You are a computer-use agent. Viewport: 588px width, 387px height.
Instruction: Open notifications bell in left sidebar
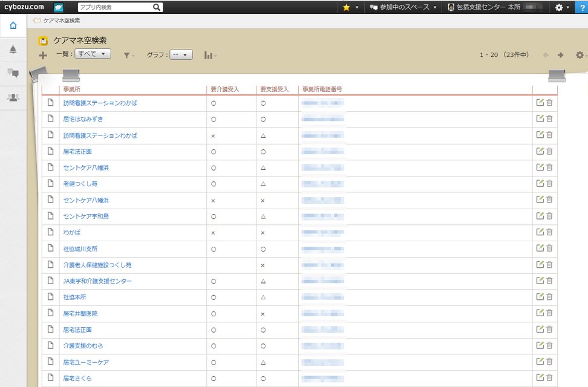coord(13,50)
